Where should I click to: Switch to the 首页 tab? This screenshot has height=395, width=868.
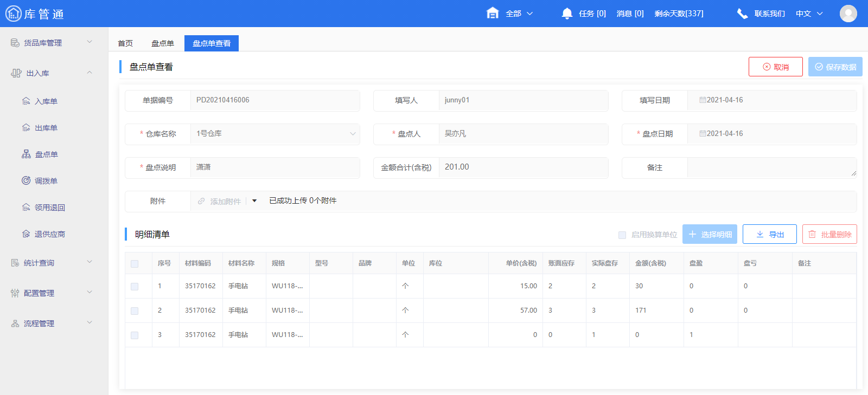pos(125,43)
